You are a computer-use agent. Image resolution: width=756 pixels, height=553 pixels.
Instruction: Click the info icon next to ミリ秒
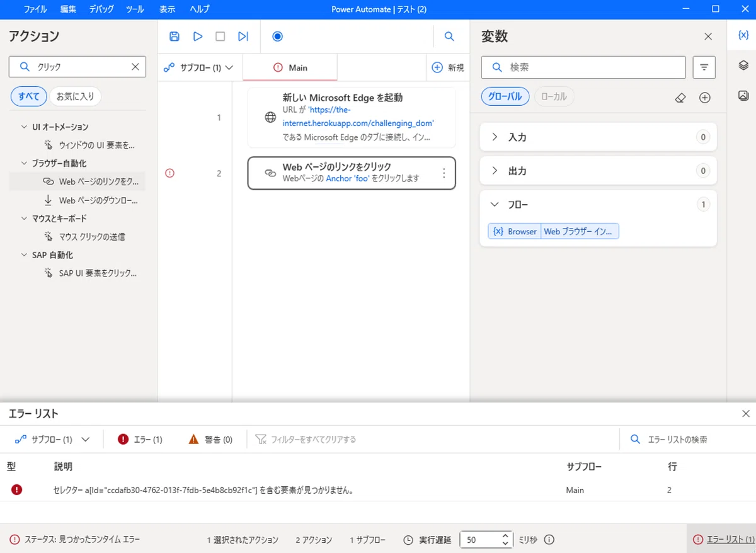click(x=549, y=540)
